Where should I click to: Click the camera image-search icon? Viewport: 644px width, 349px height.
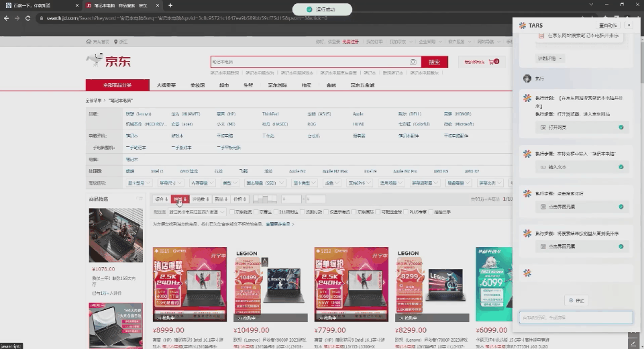point(413,62)
